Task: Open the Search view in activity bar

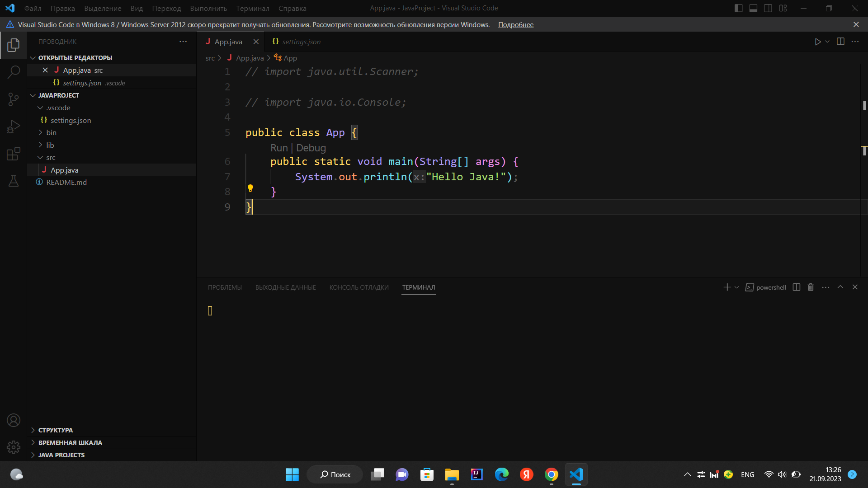Action: 14,71
